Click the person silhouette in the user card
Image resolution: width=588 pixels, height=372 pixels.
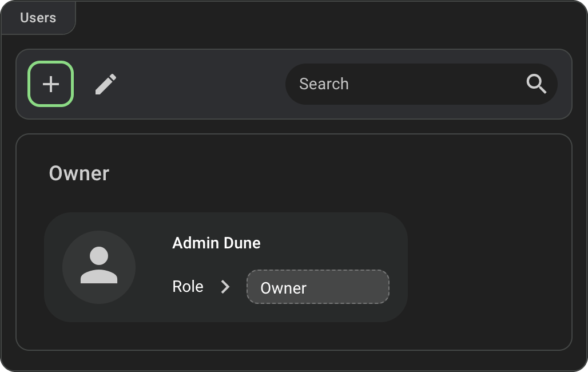click(99, 266)
